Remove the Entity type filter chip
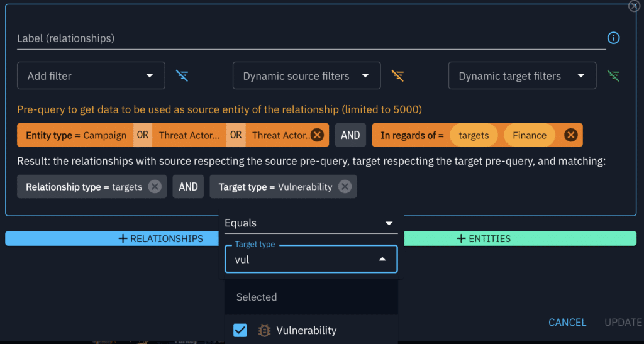This screenshot has width=644, height=344. [x=317, y=135]
